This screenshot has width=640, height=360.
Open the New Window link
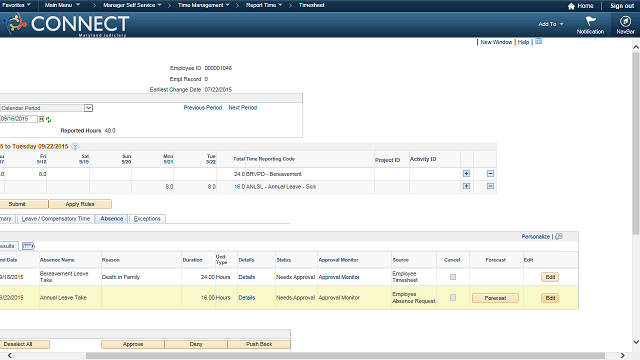496,42
